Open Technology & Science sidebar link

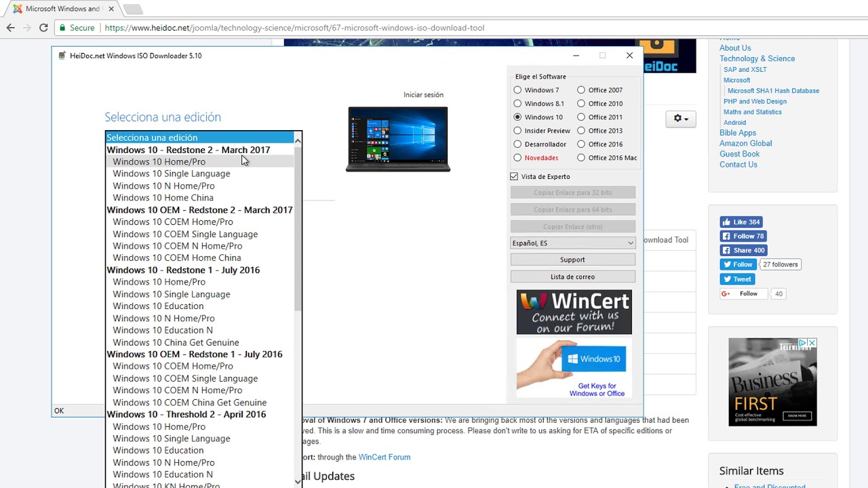click(x=757, y=58)
